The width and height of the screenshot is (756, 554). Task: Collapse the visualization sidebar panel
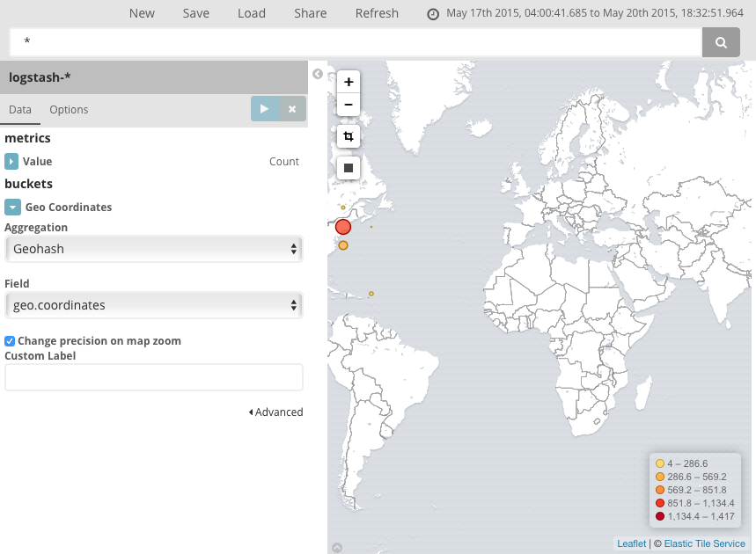pyautogui.click(x=318, y=74)
